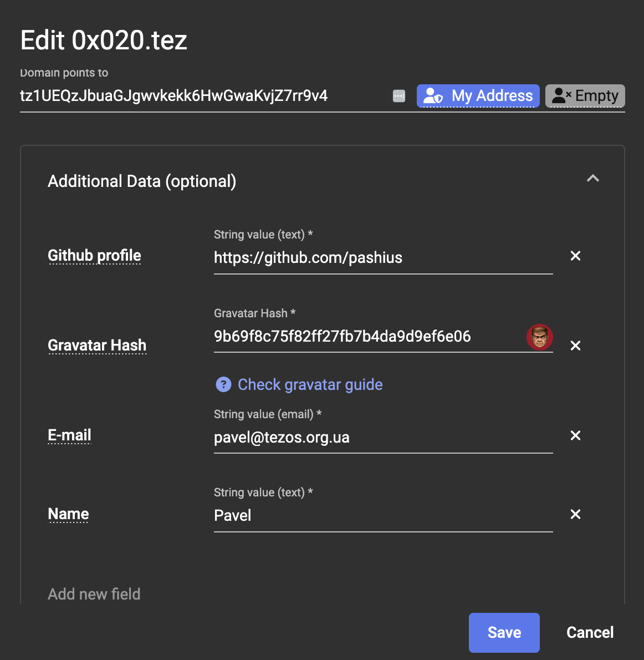This screenshot has width=644, height=660.
Task: Open the Check gravatar guide link
Action: pyautogui.click(x=310, y=384)
